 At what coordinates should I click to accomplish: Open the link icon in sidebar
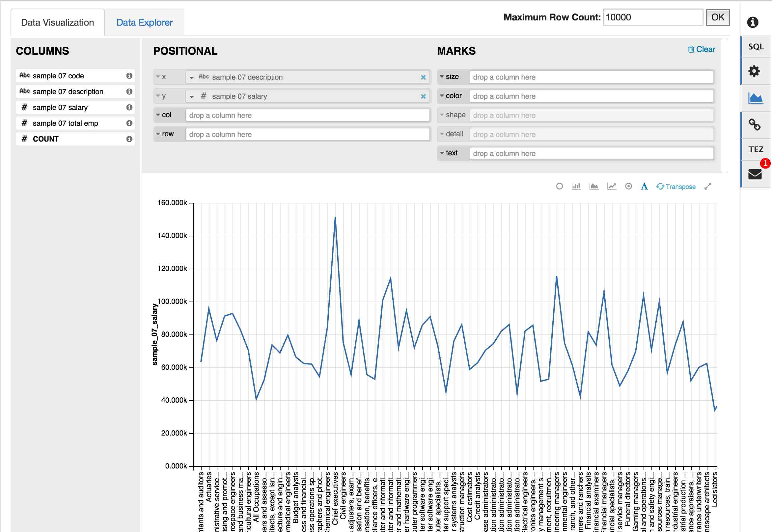[754, 125]
